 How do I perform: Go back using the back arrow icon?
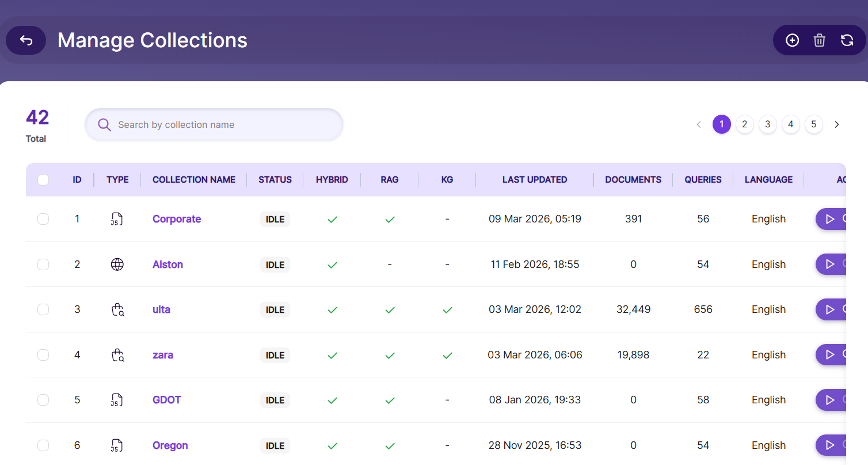coord(25,40)
